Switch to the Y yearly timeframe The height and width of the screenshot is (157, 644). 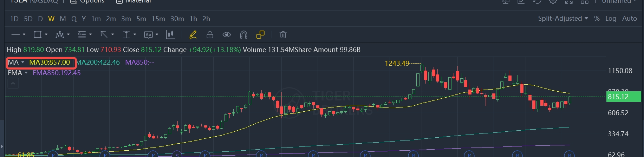(84, 19)
